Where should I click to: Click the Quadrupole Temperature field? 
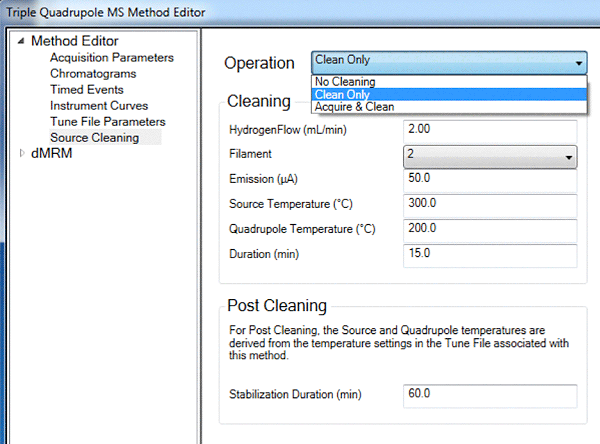pos(490,229)
